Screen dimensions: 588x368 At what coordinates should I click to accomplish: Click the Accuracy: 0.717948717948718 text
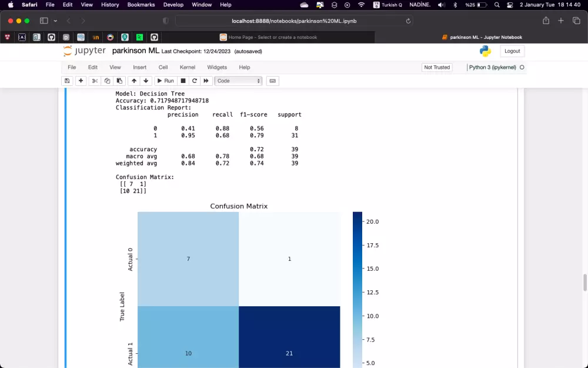(162, 101)
